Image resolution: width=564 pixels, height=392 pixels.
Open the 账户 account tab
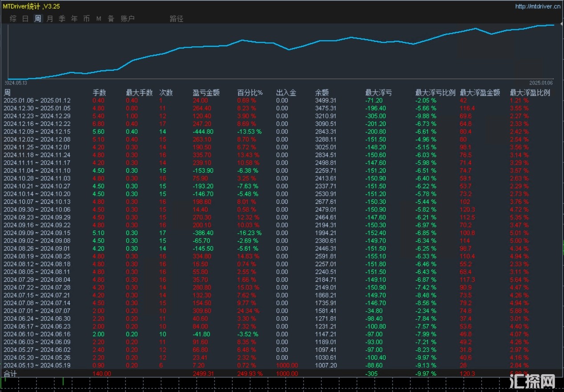coord(128,19)
